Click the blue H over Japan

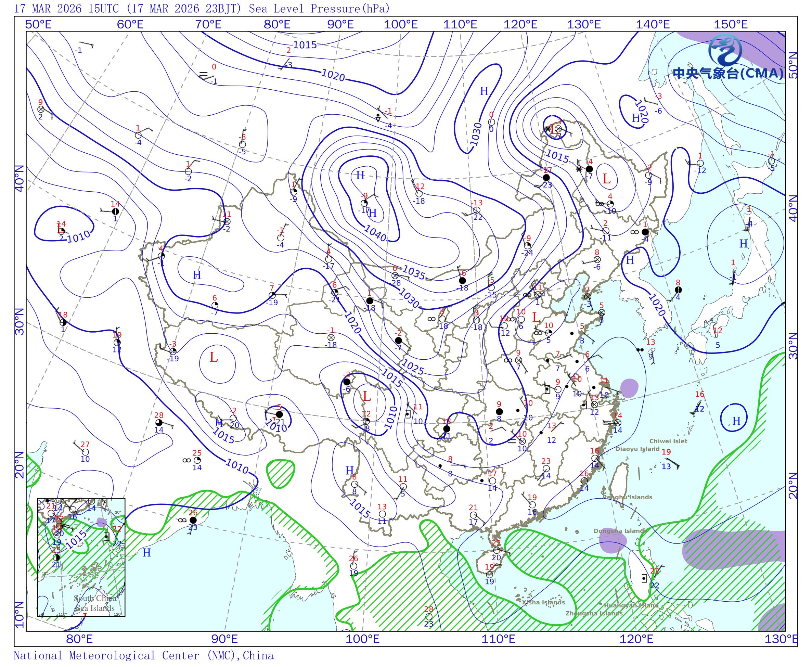pos(743,244)
